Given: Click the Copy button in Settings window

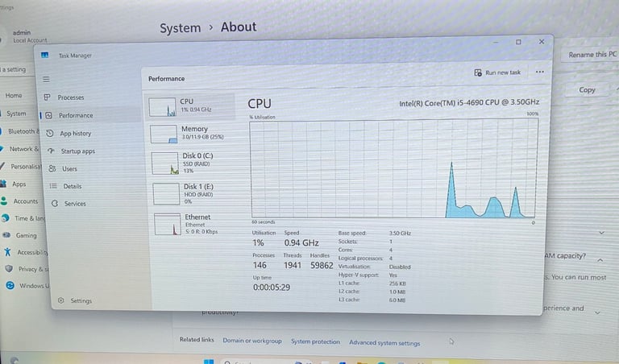Looking at the screenshot, I should tap(587, 90).
